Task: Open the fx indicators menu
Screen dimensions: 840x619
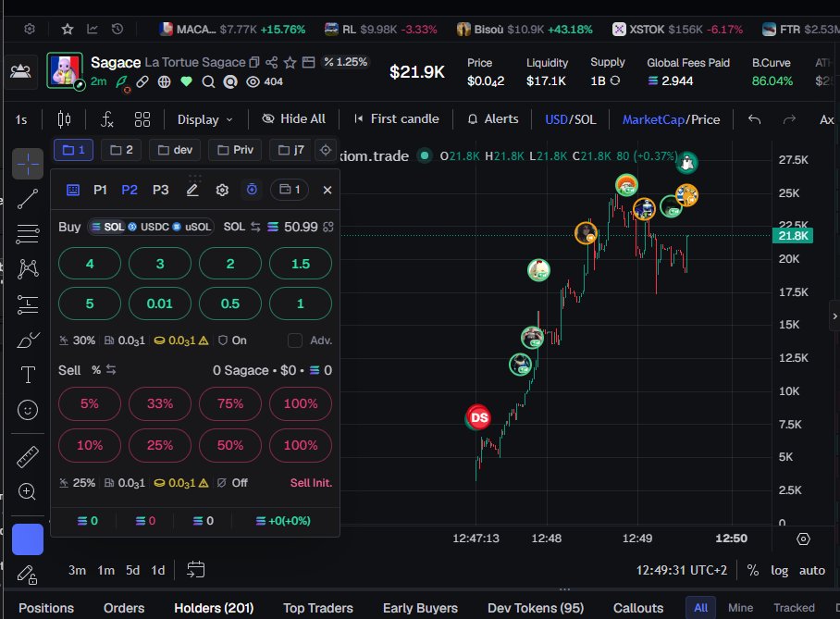Action: tap(107, 119)
